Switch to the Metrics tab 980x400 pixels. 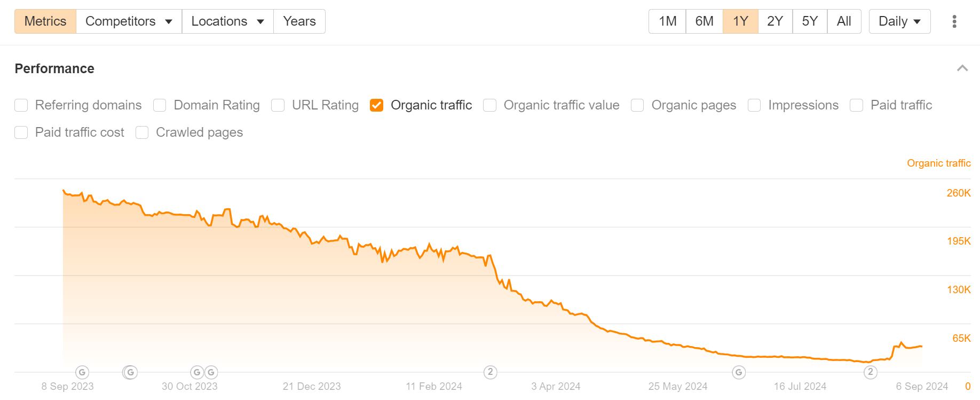[x=45, y=21]
